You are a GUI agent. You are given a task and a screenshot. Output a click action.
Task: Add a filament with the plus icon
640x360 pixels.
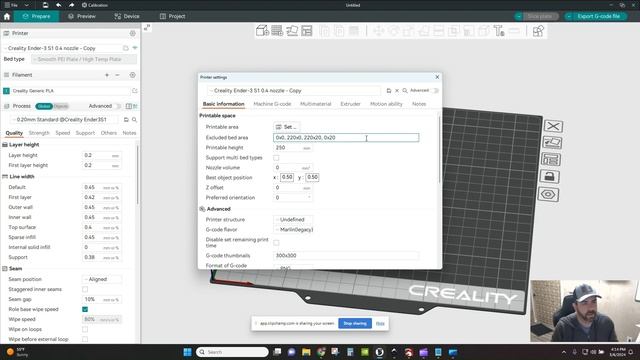tap(107, 75)
